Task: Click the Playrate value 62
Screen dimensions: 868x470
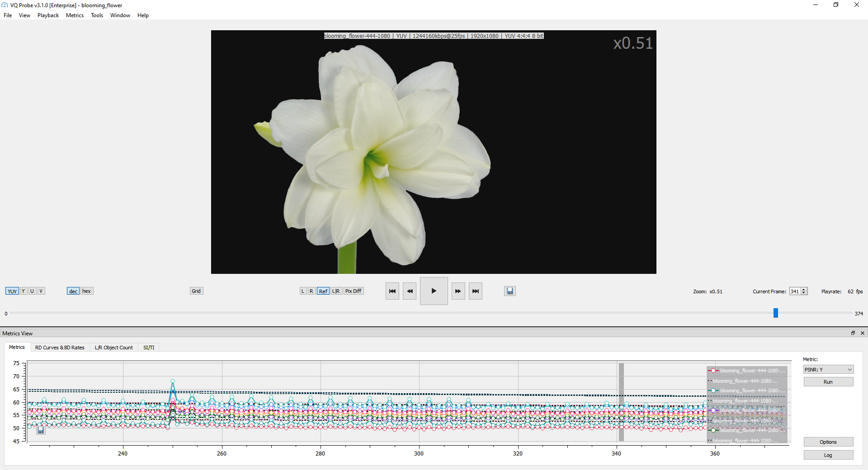Action: click(x=850, y=291)
